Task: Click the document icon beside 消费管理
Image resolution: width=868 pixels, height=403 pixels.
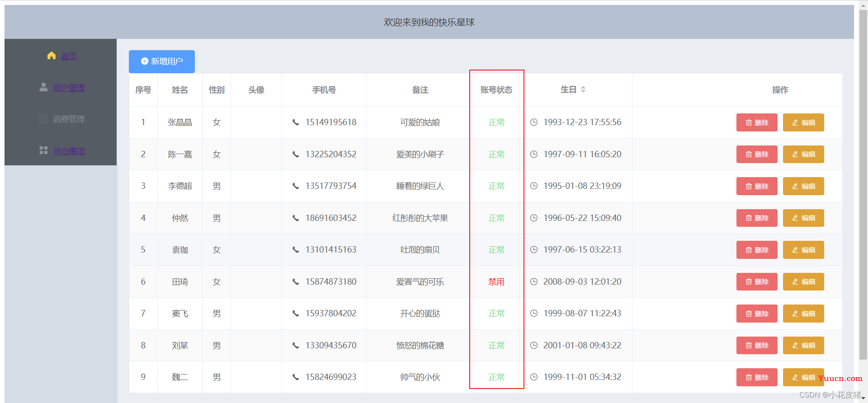Action: (43, 119)
